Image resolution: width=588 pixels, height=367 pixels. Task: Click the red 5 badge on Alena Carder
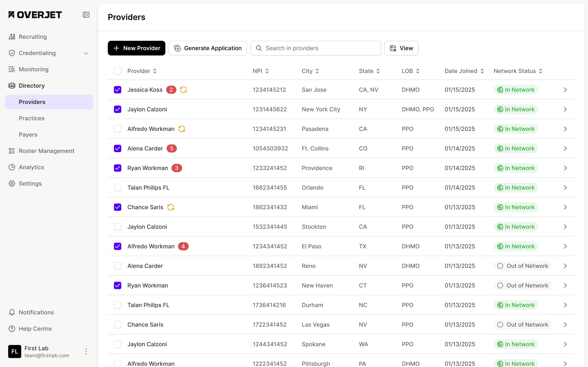171,149
